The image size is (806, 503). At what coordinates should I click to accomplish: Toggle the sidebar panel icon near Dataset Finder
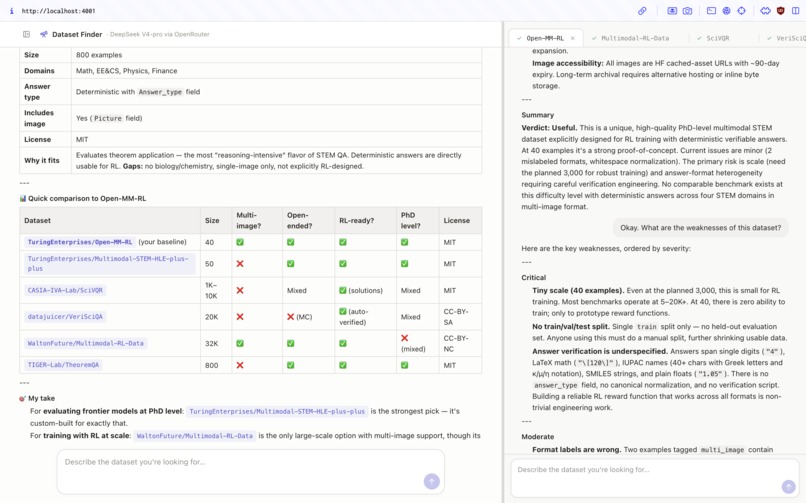point(26,34)
